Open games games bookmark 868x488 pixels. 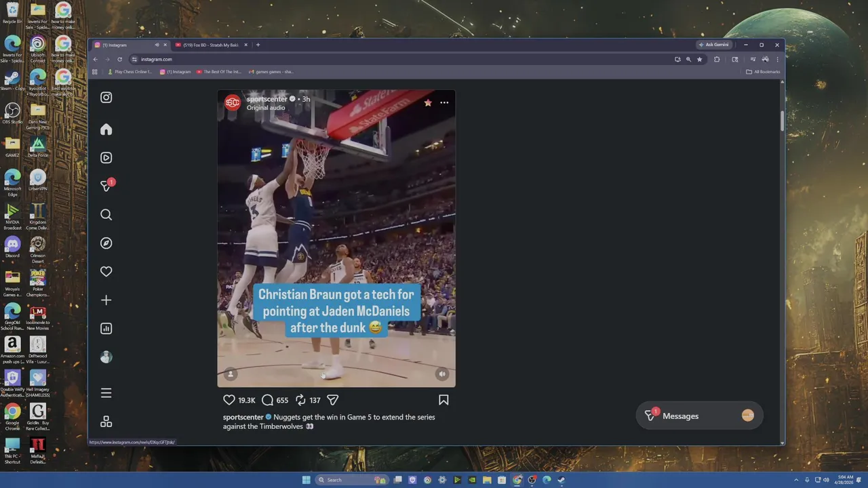click(271, 72)
